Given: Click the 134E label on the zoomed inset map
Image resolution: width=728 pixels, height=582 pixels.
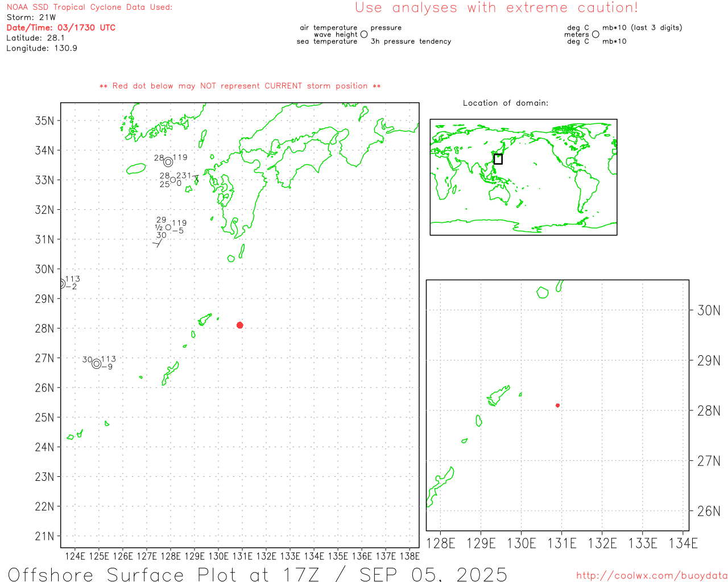Looking at the screenshot, I should [683, 543].
